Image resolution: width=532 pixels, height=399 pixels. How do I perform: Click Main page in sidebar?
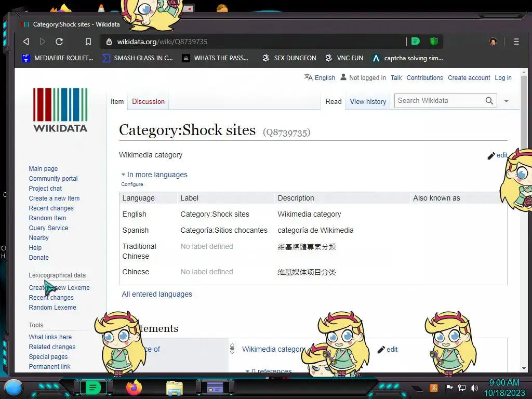43,169
